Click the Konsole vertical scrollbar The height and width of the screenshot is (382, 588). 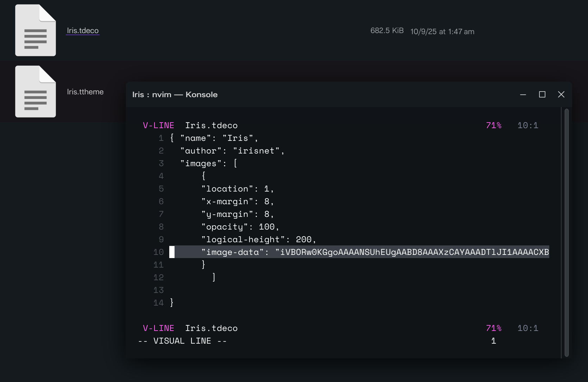tap(566, 232)
